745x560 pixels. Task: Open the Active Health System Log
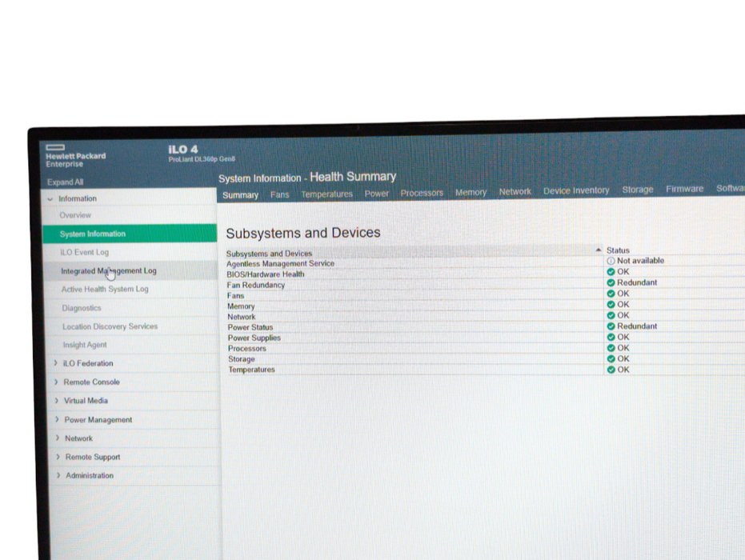105,289
